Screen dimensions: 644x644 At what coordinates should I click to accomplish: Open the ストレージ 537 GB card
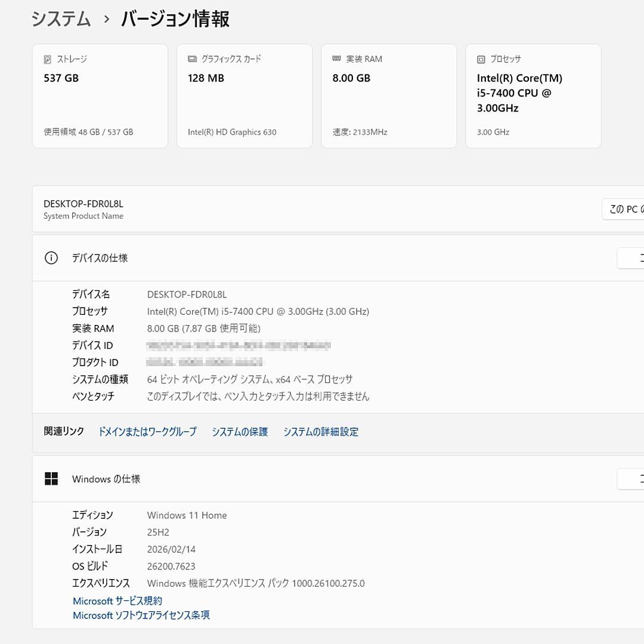coord(100,96)
